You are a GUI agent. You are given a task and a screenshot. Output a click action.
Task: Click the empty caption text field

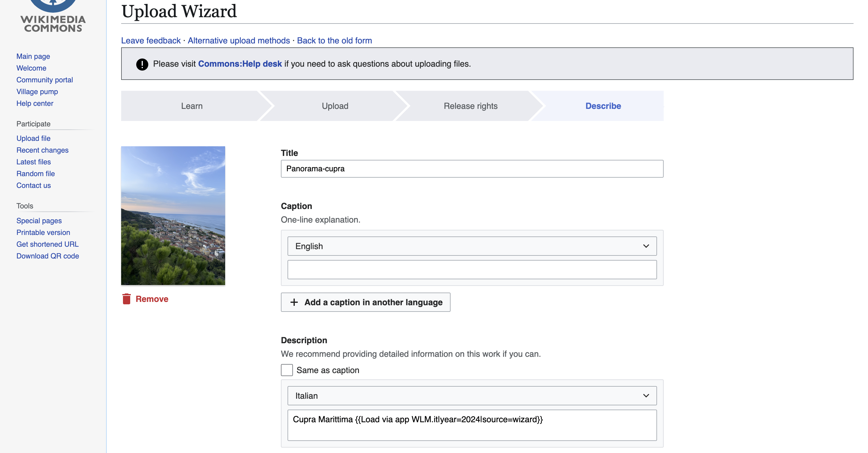tap(472, 270)
